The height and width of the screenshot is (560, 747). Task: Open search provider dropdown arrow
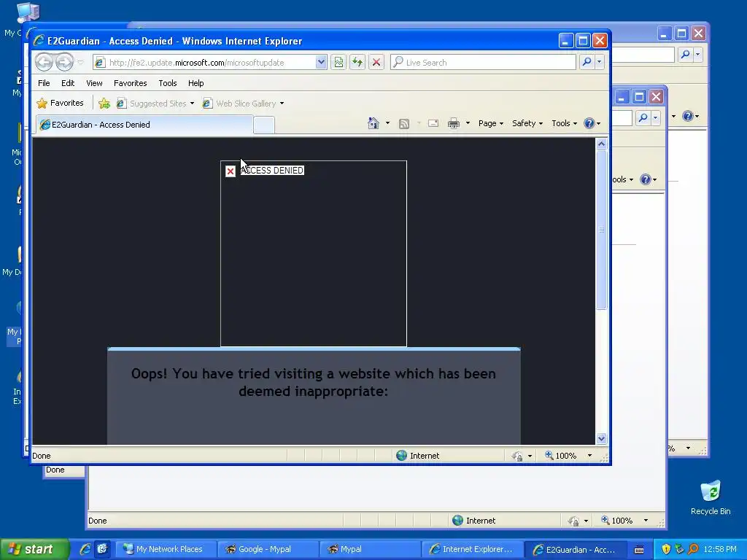pyautogui.click(x=600, y=62)
